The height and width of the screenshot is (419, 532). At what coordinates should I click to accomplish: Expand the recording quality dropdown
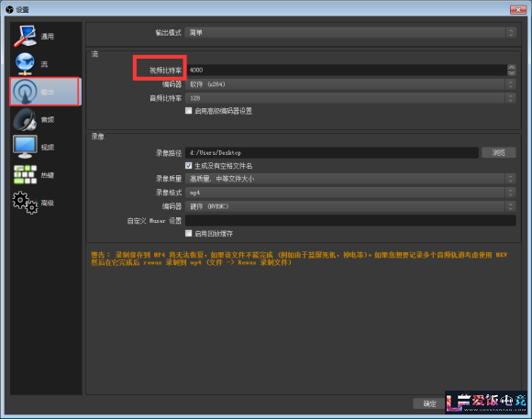coord(350,179)
